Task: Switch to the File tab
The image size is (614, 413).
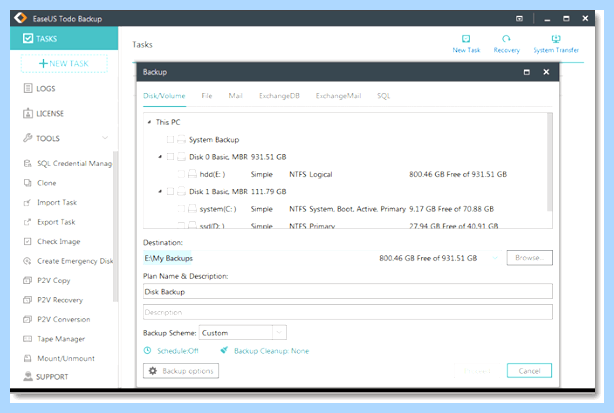Action: click(x=207, y=96)
